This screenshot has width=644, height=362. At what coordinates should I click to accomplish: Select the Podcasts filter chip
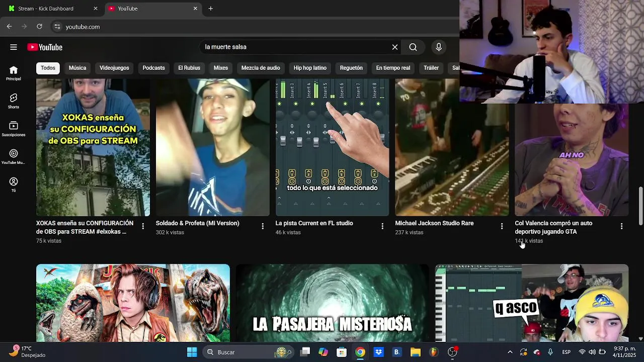153,68
